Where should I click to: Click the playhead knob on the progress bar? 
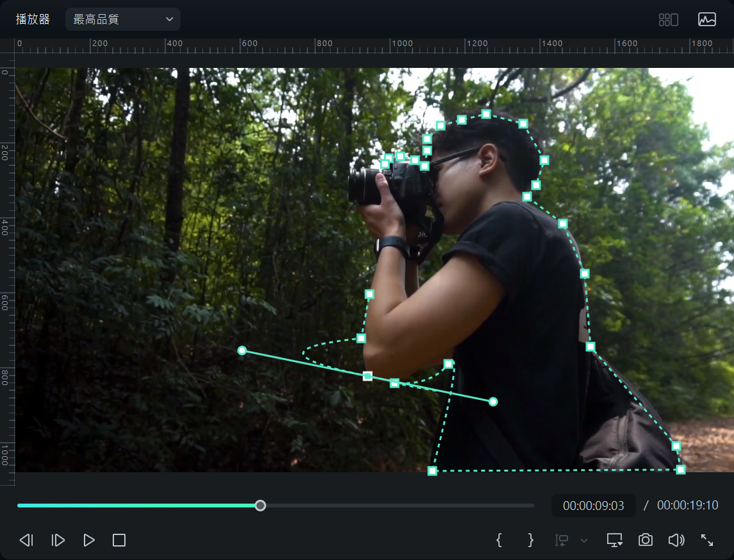click(260, 506)
